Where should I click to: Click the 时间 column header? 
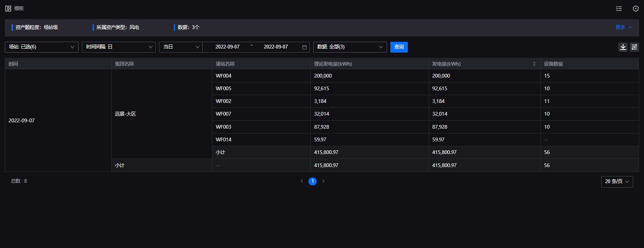(x=58, y=64)
